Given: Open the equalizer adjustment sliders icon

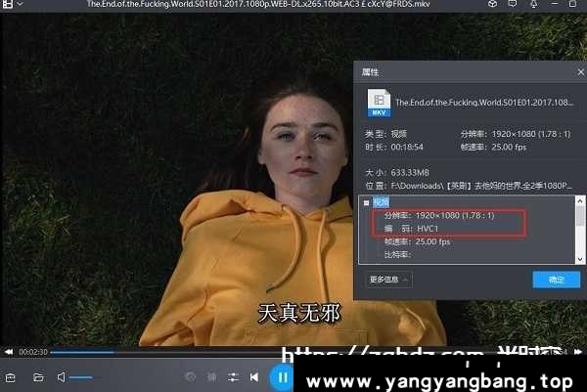Looking at the screenshot, I should pos(233,377).
